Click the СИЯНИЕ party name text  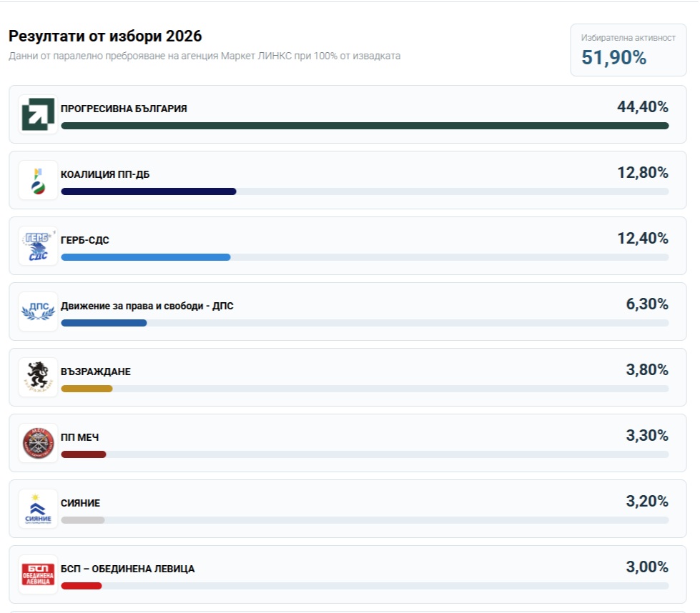pos(81,503)
